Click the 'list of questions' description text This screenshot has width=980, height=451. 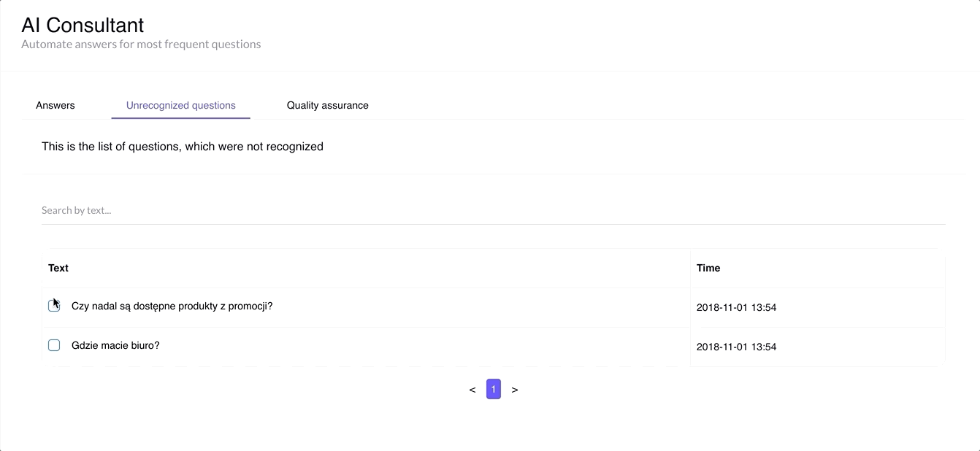tap(183, 147)
